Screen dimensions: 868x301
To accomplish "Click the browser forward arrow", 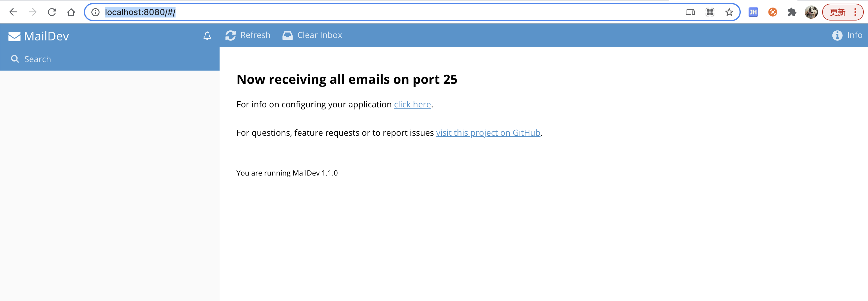I will pos(33,12).
